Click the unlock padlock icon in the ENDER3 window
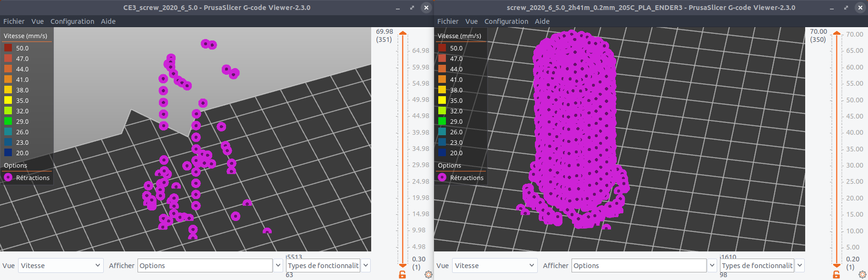The width and height of the screenshot is (868, 280). coord(836,275)
